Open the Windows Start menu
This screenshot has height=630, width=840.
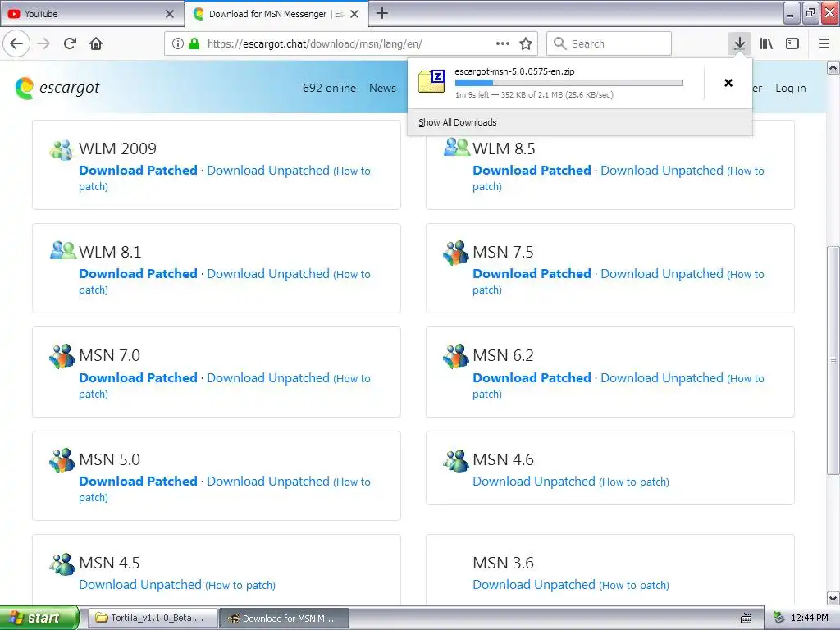click(39, 618)
